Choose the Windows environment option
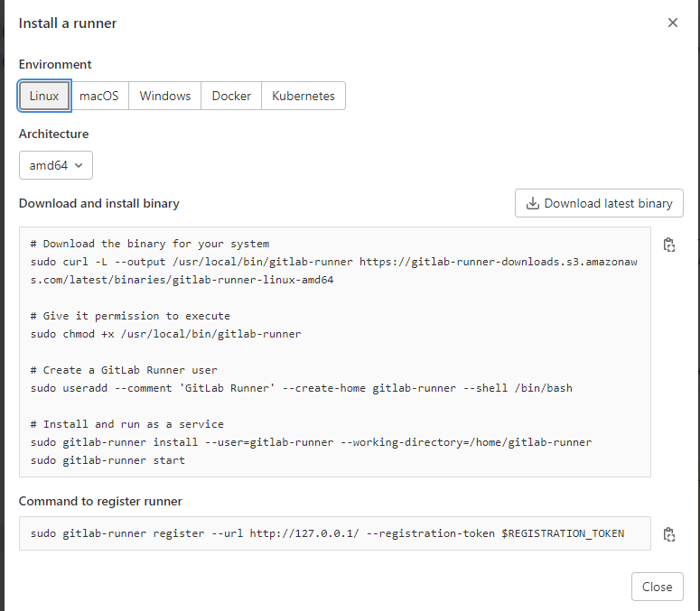The width and height of the screenshot is (700, 611). coord(164,96)
